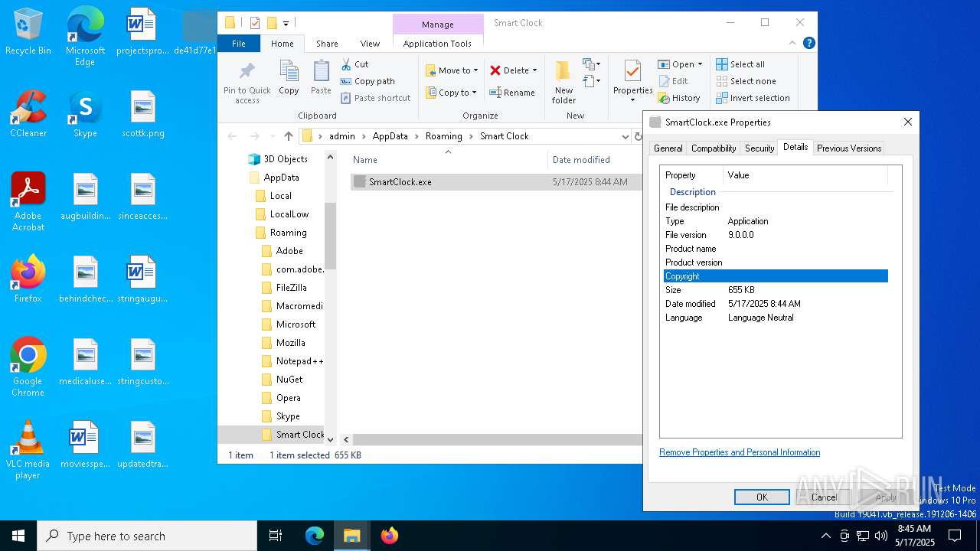This screenshot has width=980, height=551.
Task: Show hidden system tray icons
Action: pyautogui.click(x=825, y=536)
